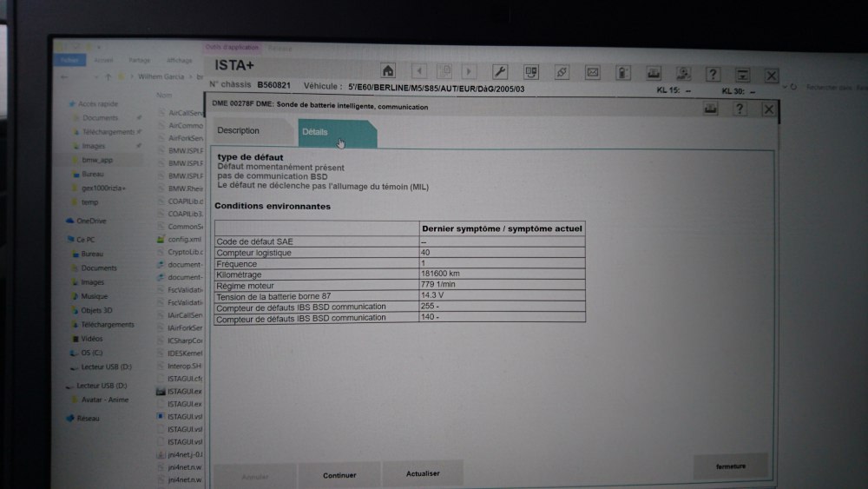Click the battery voltage value 14.3 V

pos(432,295)
